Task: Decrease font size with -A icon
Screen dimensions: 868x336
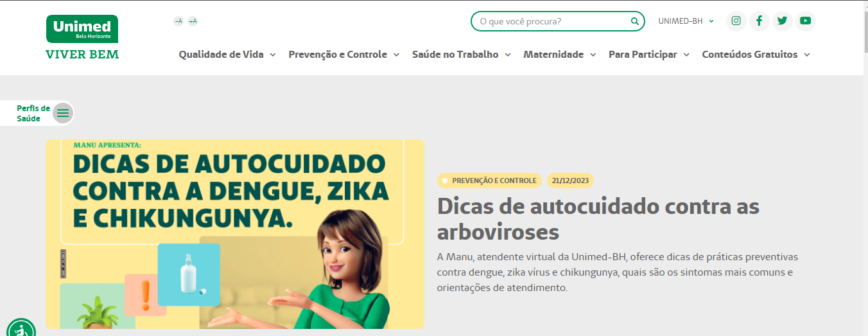Action: 178,21
